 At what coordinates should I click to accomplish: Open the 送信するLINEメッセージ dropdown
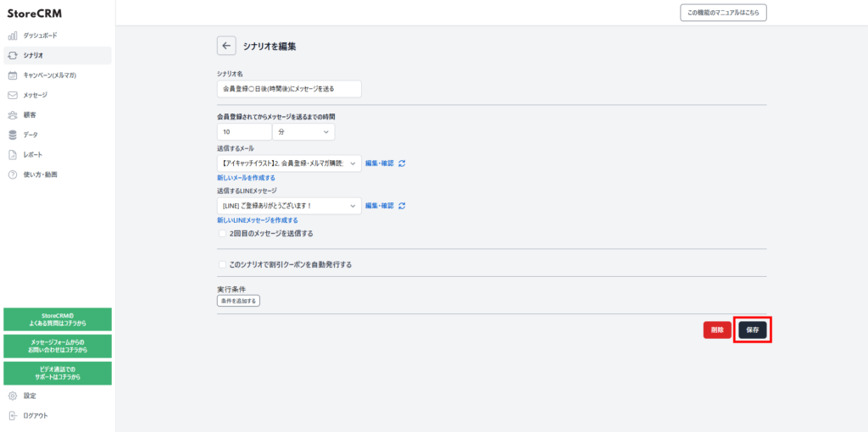[x=289, y=206]
